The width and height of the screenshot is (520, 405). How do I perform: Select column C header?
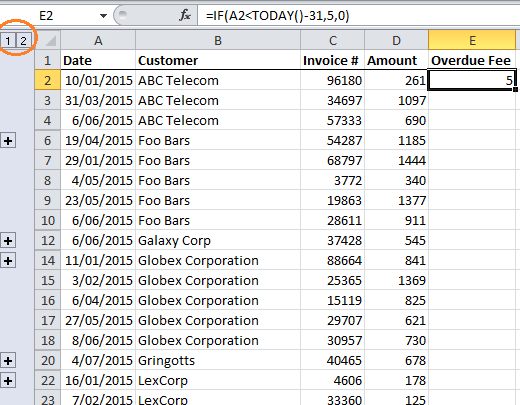[x=333, y=40]
